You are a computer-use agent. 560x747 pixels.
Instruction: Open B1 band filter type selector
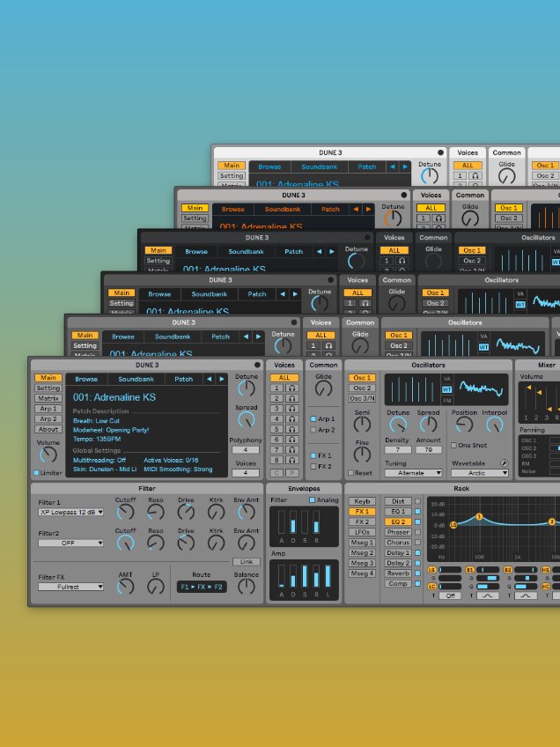coord(488,595)
